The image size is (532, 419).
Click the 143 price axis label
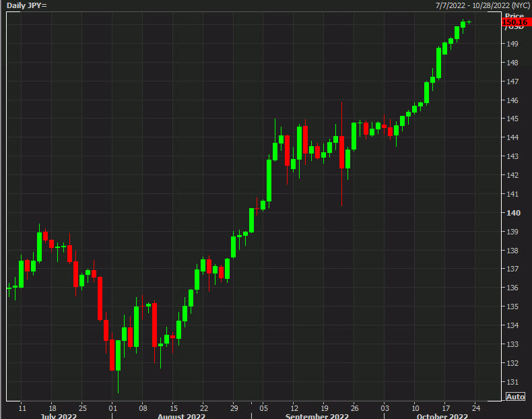[x=512, y=156]
